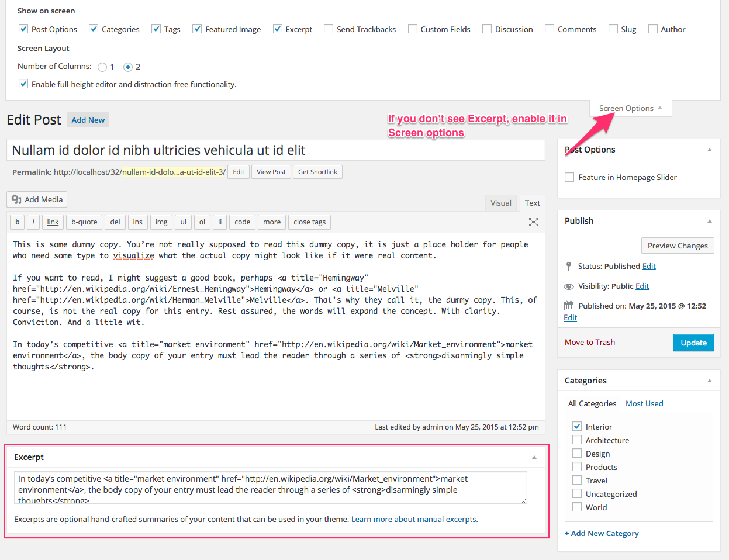
Task: Click the Add Media icon button
Action: pyautogui.click(x=37, y=199)
